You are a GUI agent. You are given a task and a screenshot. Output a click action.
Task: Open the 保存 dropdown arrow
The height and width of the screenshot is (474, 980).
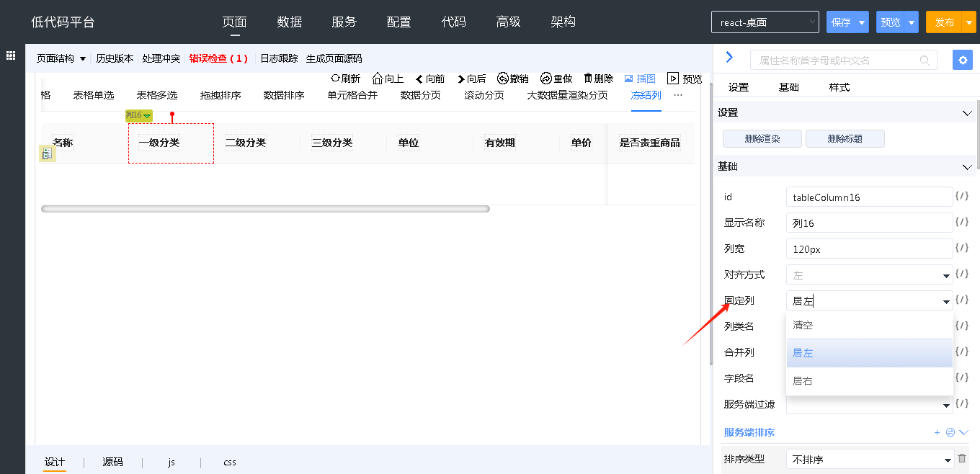[x=862, y=22]
